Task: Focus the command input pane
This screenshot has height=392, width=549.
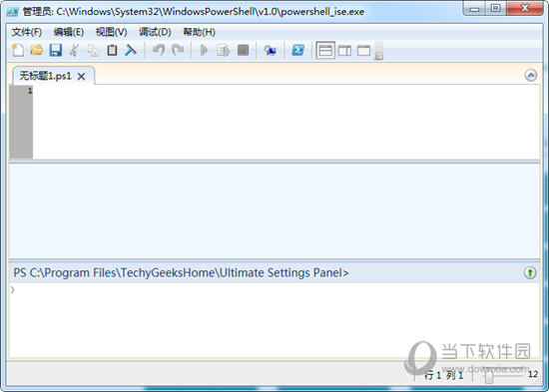Action: 274,320
